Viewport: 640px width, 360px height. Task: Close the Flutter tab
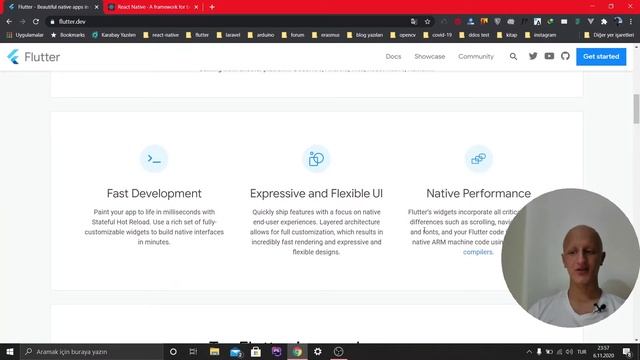pos(96,7)
